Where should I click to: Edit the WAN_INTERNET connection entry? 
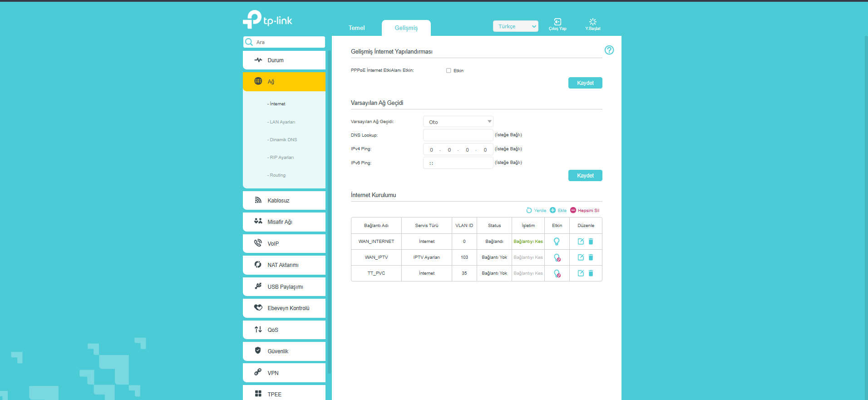(x=581, y=242)
